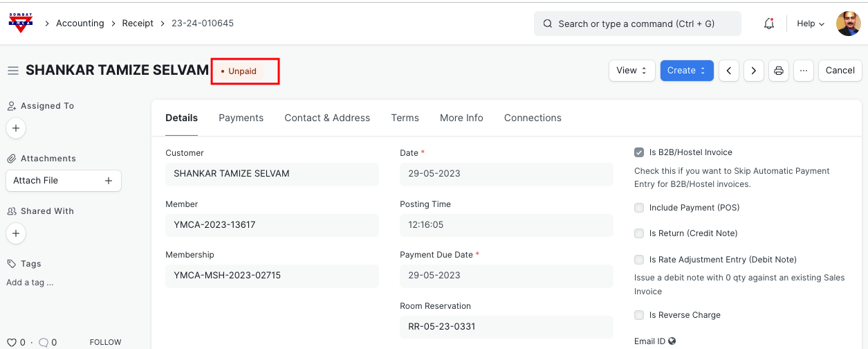Expand the Help menu
This screenshot has height=349, width=868.
[811, 24]
